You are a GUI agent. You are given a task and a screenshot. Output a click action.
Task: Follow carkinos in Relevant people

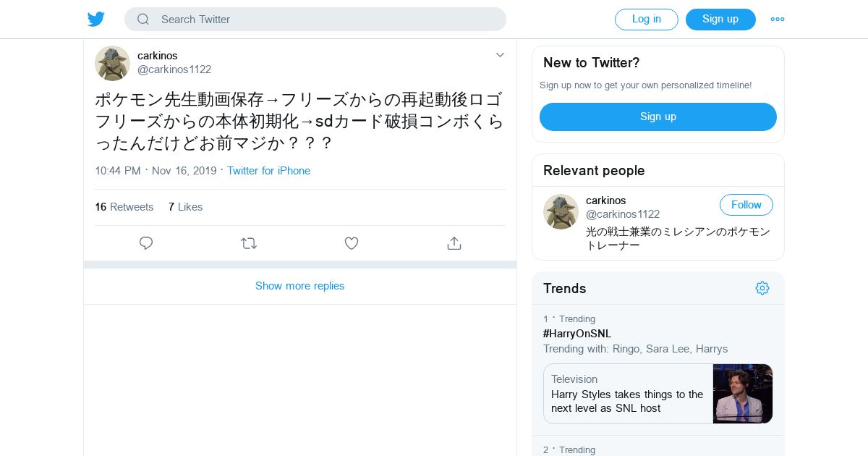(x=746, y=205)
